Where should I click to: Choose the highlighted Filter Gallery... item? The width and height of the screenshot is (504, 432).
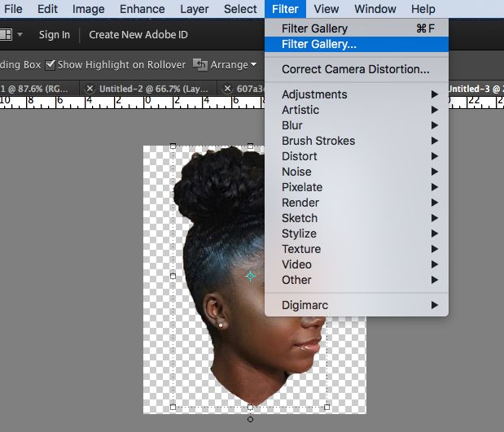click(x=318, y=44)
